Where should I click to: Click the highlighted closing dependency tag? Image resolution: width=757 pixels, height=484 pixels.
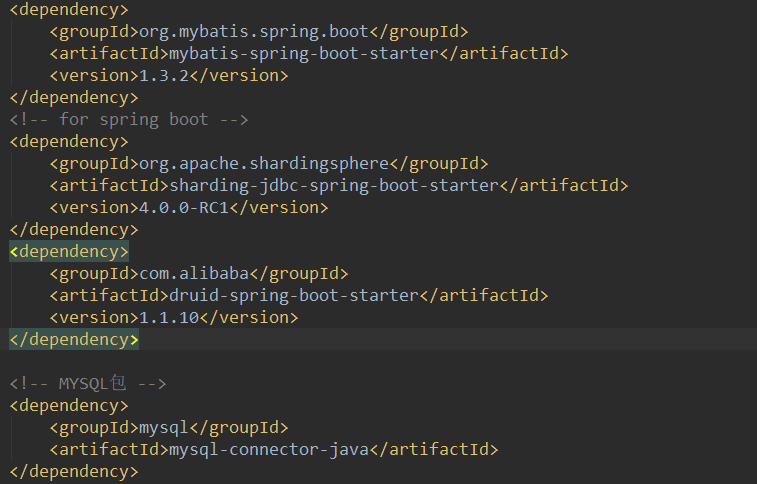(74, 339)
